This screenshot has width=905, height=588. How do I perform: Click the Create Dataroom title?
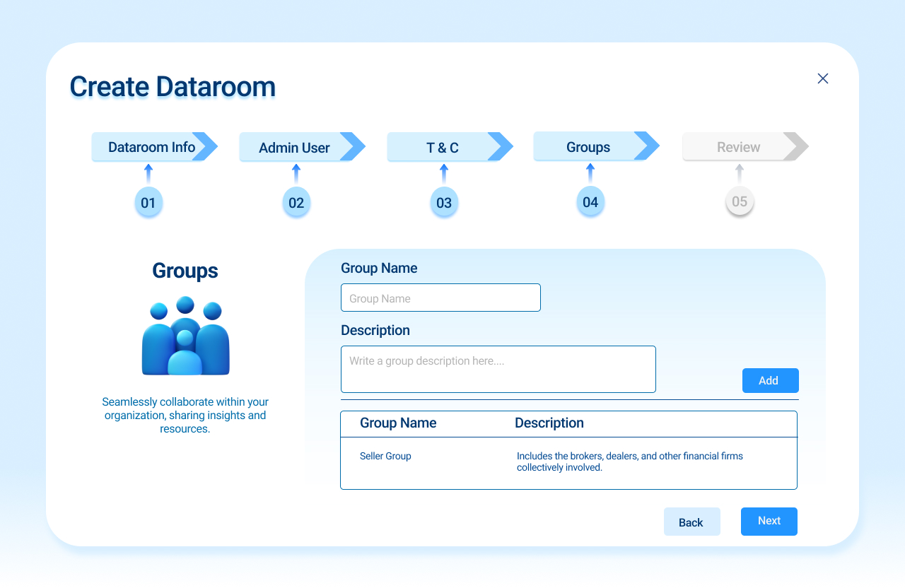[x=173, y=86]
